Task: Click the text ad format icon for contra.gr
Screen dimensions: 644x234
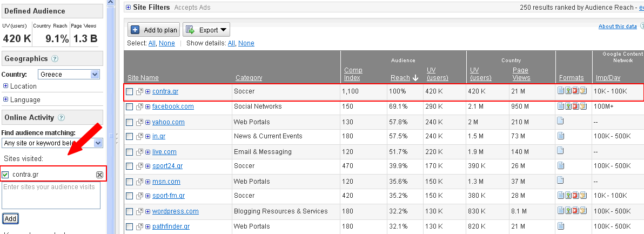Action: (561, 90)
